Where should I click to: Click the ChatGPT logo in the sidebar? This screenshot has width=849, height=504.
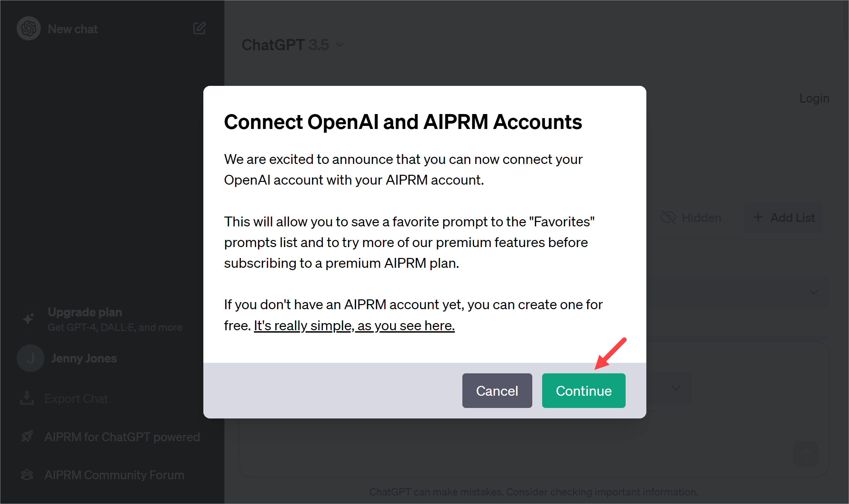pos(29,29)
